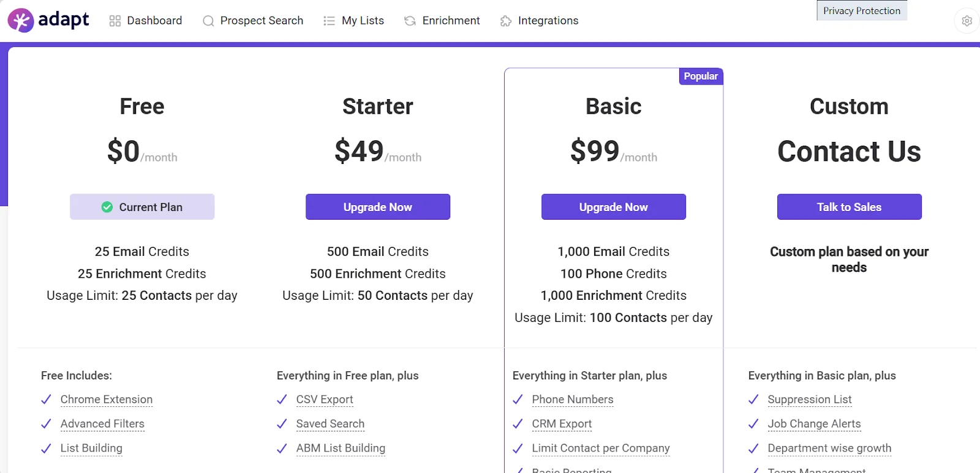The height and width of the screenshot is (473, 980).
Task: Click the Enrichment refresh icon
Action: click(410, 21)
